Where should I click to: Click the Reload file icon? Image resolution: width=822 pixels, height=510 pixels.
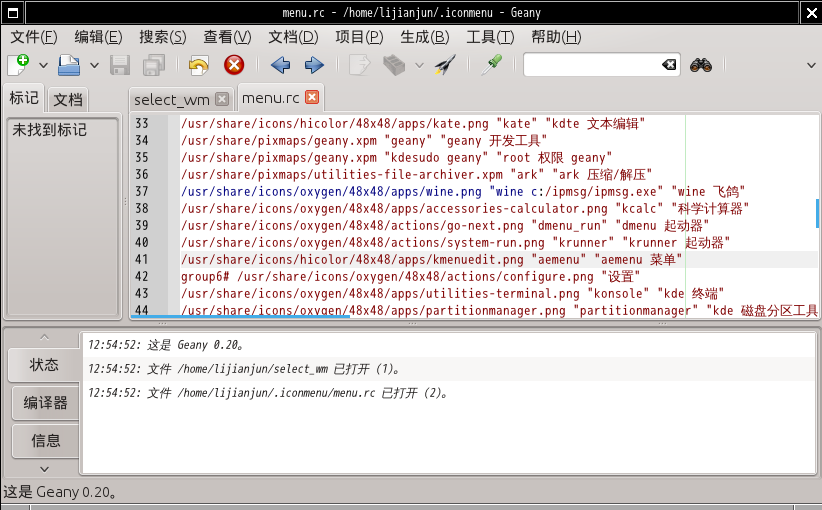click(199, 65)
